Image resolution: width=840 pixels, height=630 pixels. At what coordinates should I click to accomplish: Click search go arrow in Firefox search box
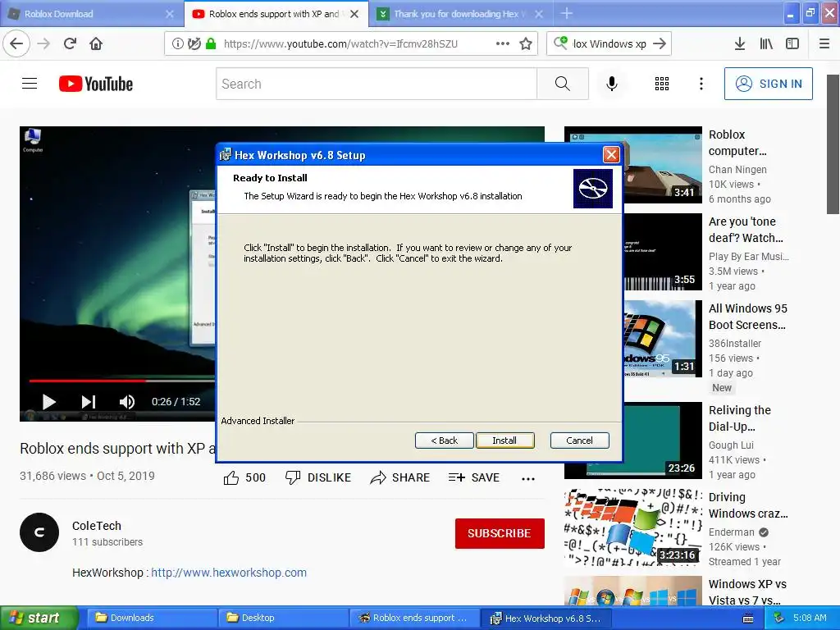point(660,44)
